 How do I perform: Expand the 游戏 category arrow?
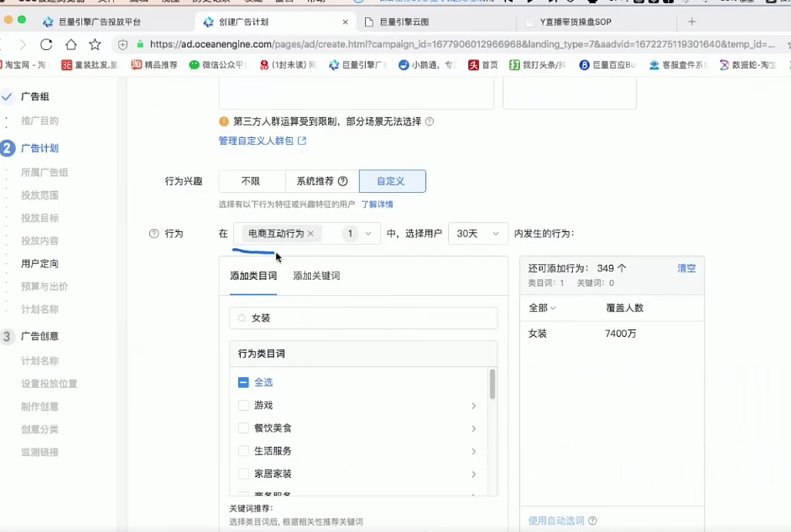474,406
